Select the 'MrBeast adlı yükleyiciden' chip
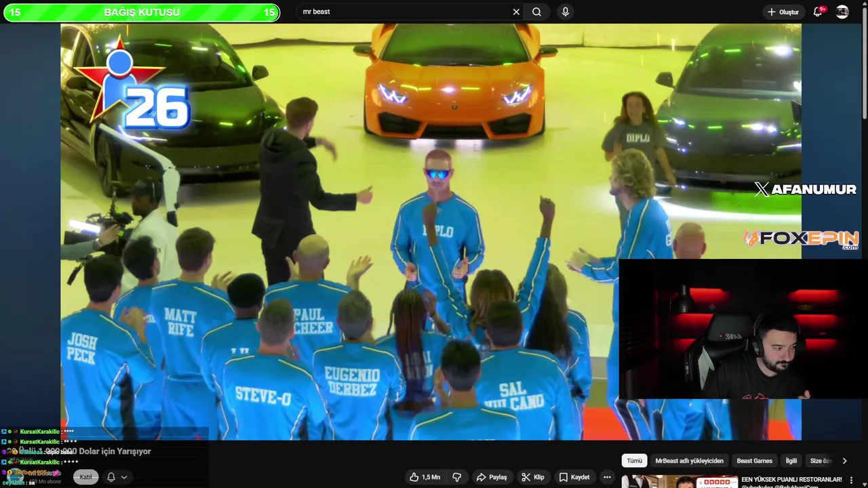 coord(689,461)
